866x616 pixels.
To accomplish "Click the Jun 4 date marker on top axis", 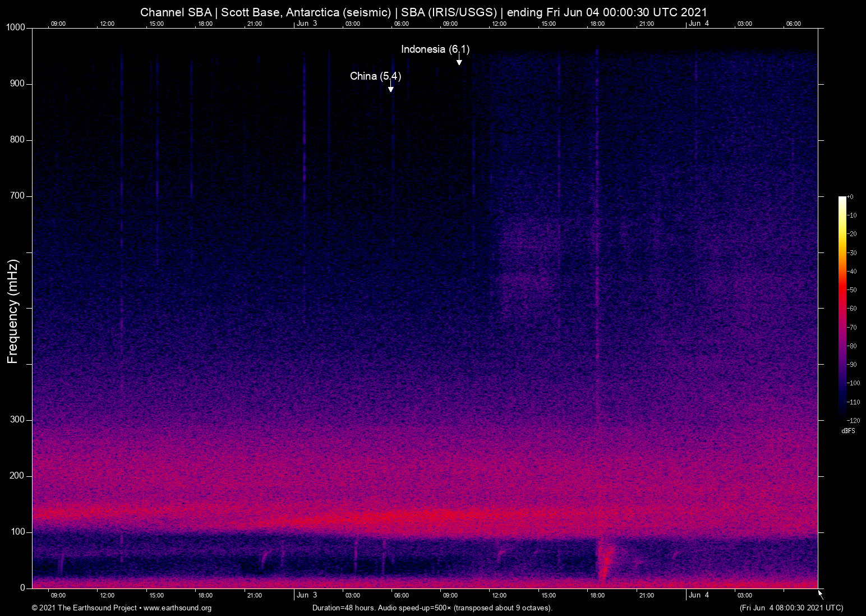I will pyautogui.click(x=699, y=24).
